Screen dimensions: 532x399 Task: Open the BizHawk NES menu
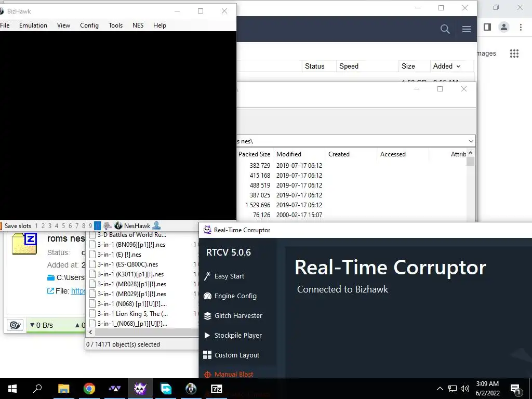[138, 25]
